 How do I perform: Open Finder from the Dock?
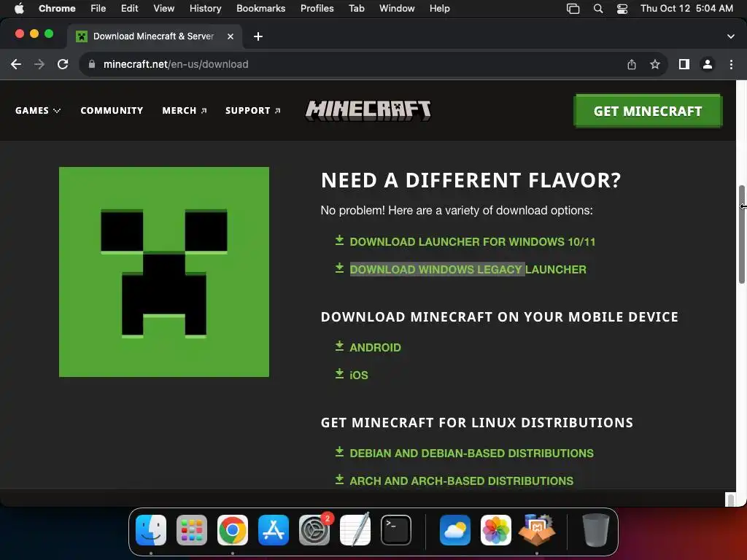[151, 530]
